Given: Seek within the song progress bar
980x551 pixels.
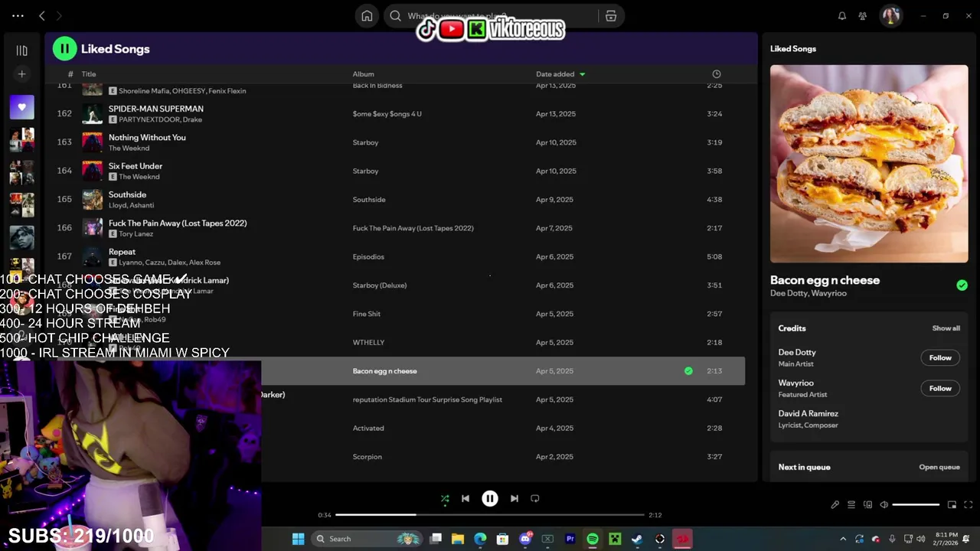Looking at the screenshot, I should point(490,515).
